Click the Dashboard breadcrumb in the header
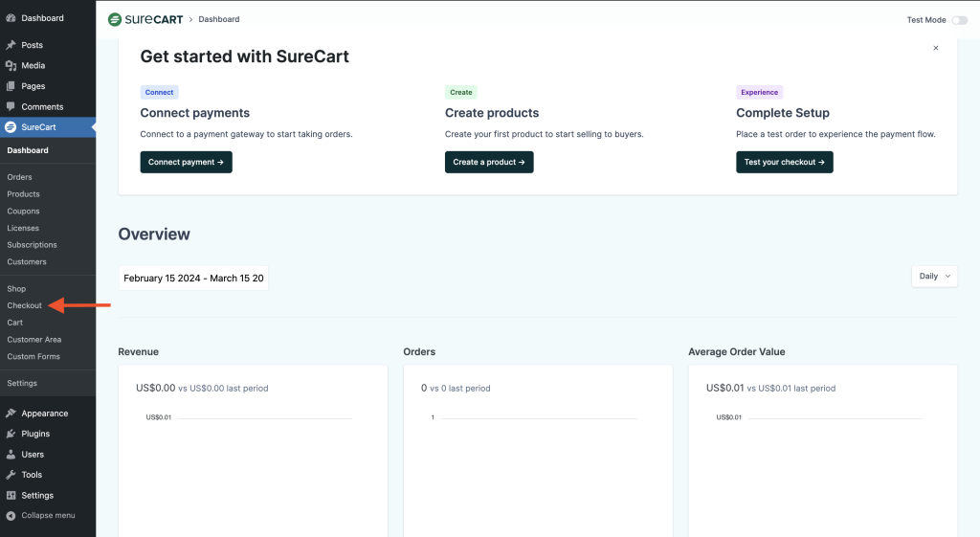 [219, 19]
